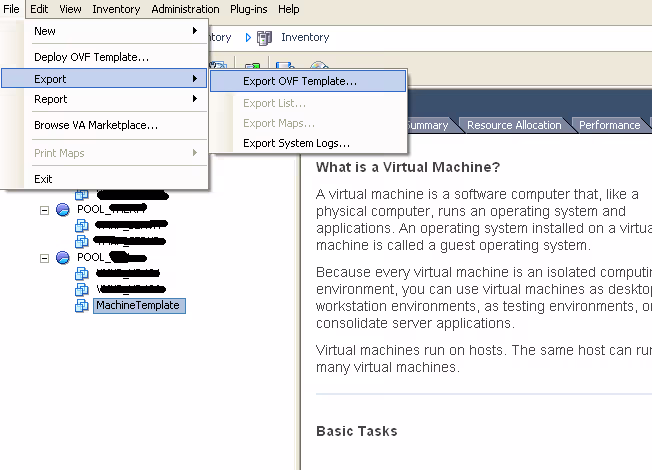Open the Administration menu
Viewport: 652px width, 470px height.
click(x=185, y=9)
